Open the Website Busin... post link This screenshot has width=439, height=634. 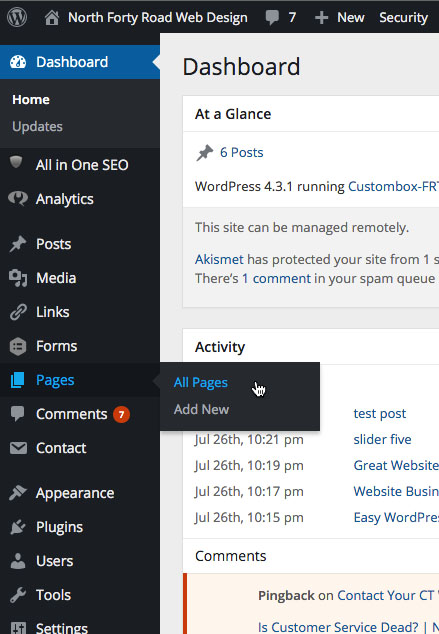396,491
